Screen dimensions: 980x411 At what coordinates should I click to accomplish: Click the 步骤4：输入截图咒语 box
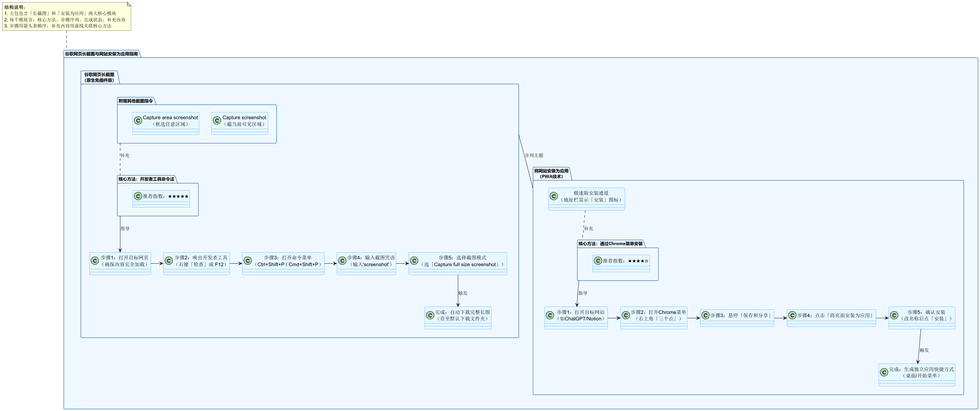[x=371, y=261]
